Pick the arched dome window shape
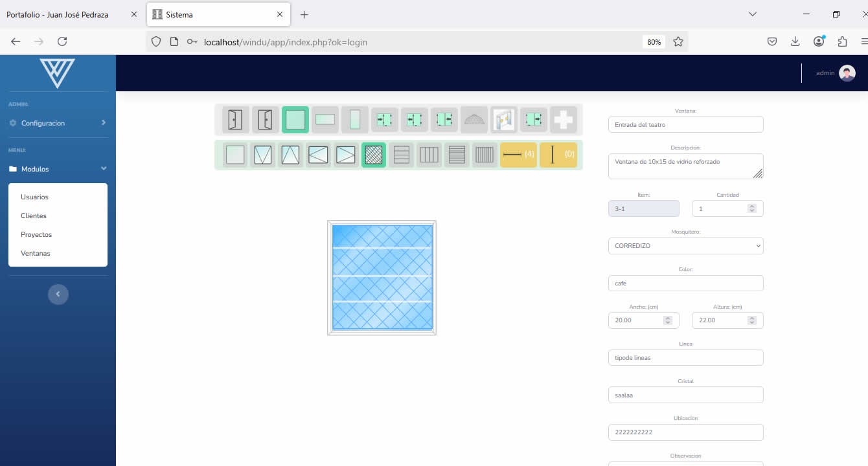The width and height of the screenshot is (868, 466). tap(474, 120)
